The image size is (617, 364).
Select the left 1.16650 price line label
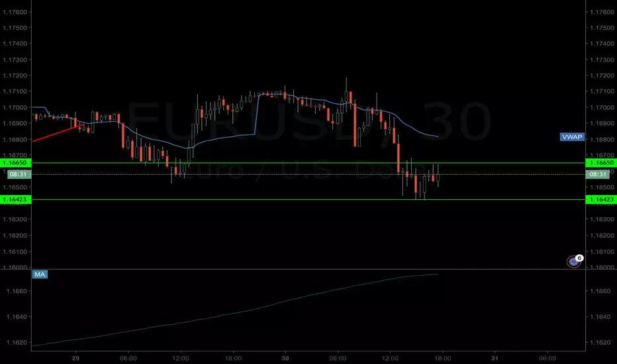[15, 163]
